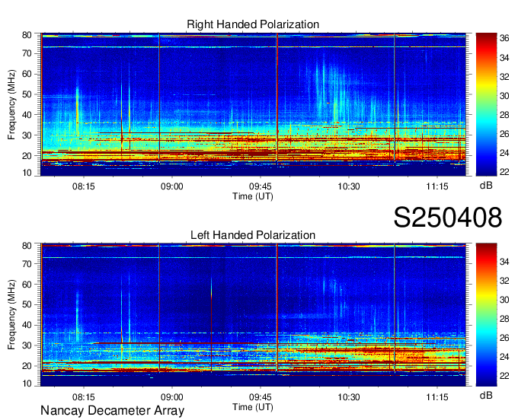Click the 10:30 tick label under the top plot
Screen dimensions: 518x420
349,186
